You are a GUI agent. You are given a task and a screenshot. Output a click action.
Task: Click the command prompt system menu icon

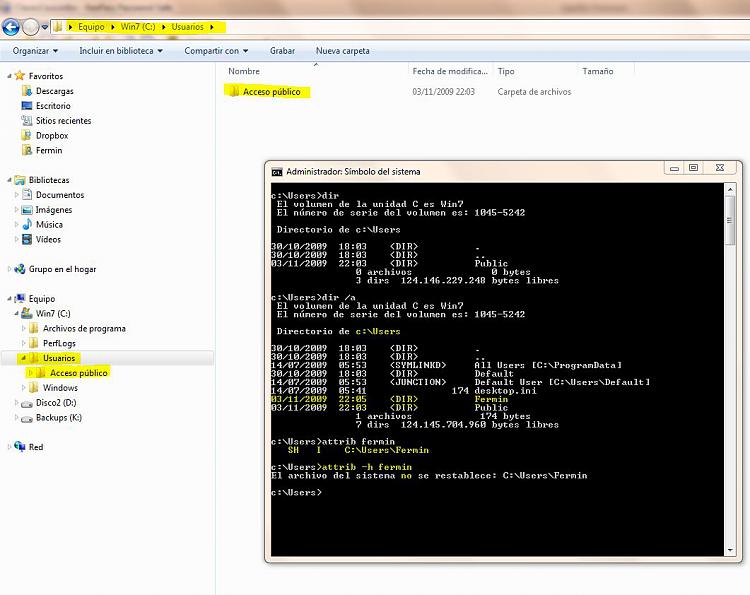click(x=277, y=172)
